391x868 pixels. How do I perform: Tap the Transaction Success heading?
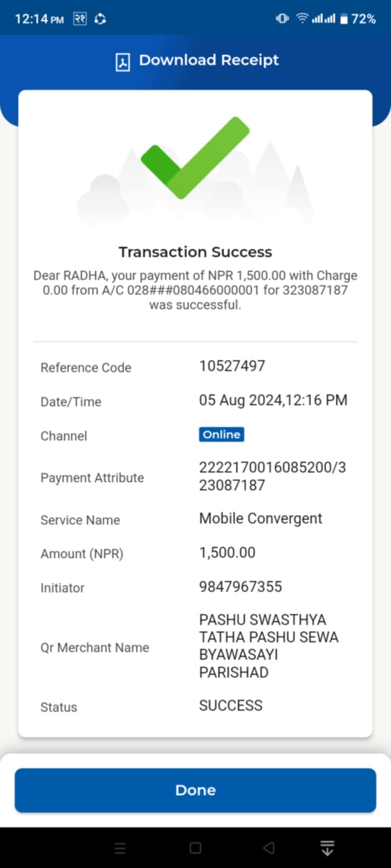[195, 252]
